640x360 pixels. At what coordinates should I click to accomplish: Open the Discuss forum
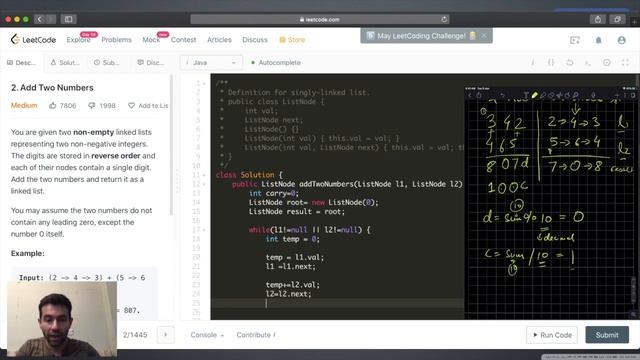(255, 40)
